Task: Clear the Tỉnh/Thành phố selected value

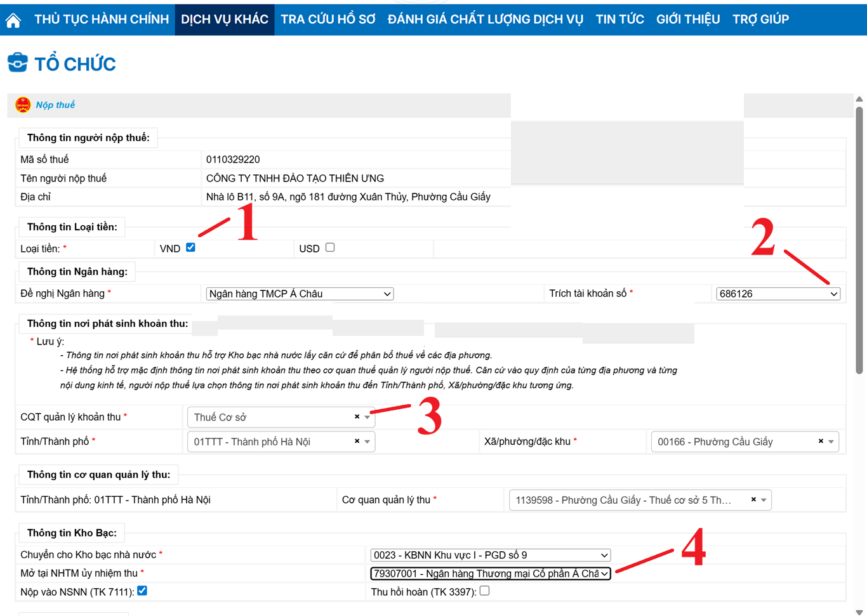Action: 357,442
